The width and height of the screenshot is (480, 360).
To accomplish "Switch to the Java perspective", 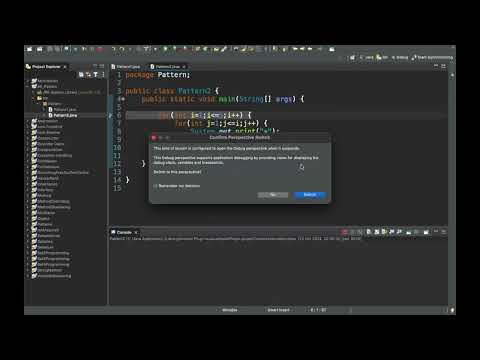I will point(367,58).
